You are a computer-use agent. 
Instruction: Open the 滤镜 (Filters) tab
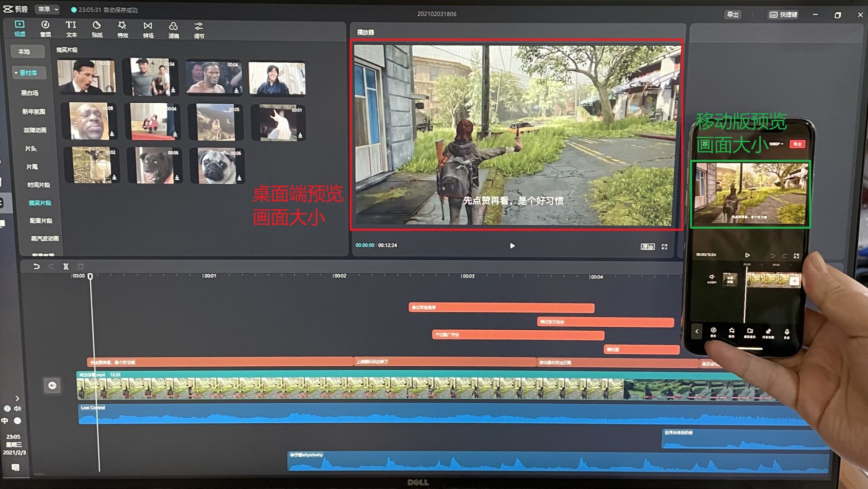pos(173,30)
